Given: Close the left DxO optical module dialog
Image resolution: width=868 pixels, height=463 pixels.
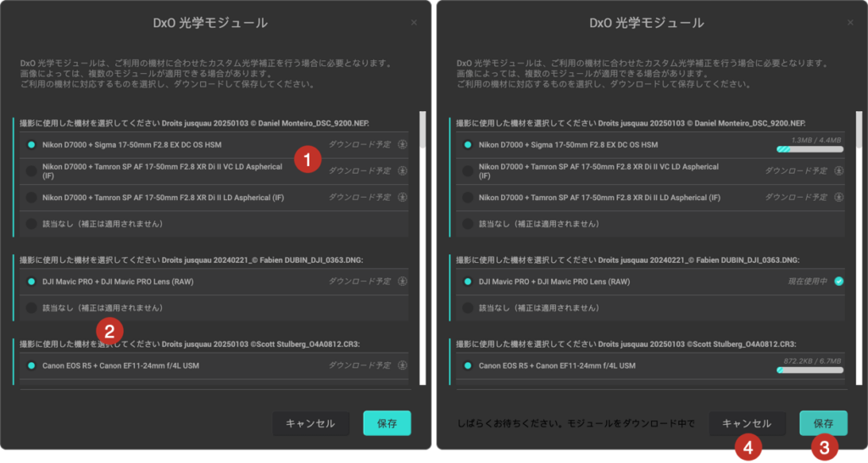Looking at the screenshot, I should tap(414, 23).
